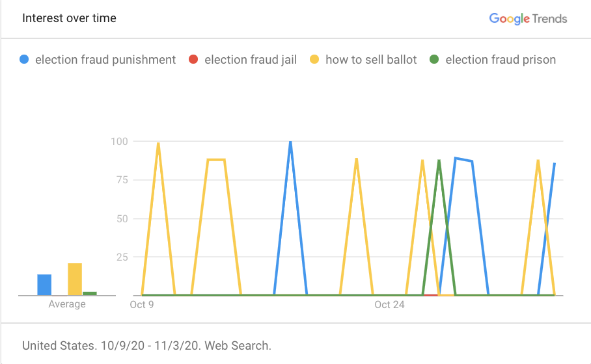This screenshot has height=364, width=591.
Task: Click the small green Average bar
Action: point(90,293)
